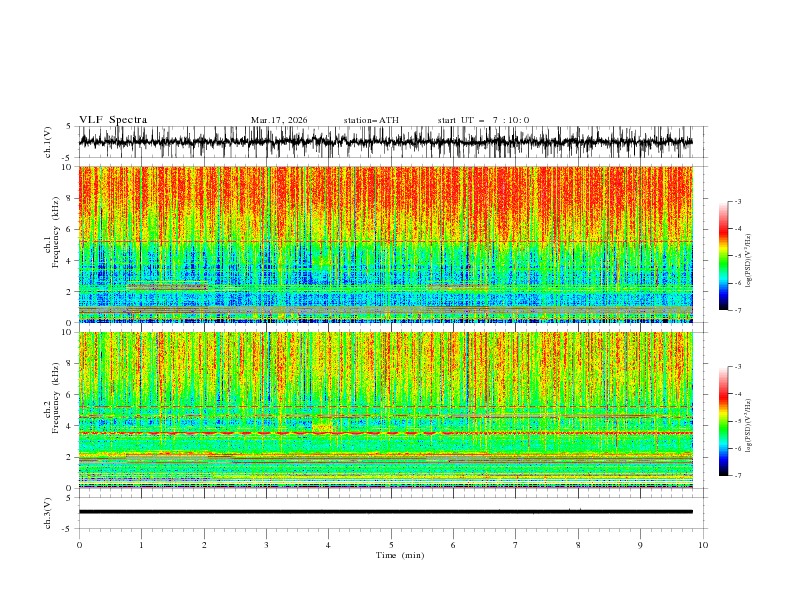The image size is (792, 612).
Task: Click the ch.3 flat waveform trace
Action: 385,512
